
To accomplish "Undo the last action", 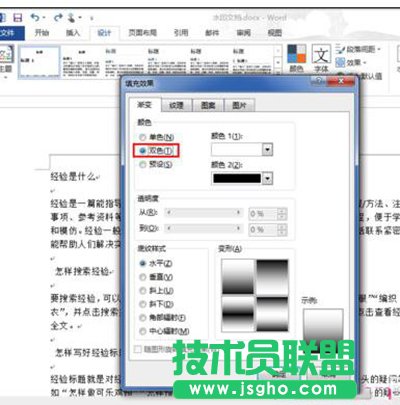I will [x=35, y=17].
